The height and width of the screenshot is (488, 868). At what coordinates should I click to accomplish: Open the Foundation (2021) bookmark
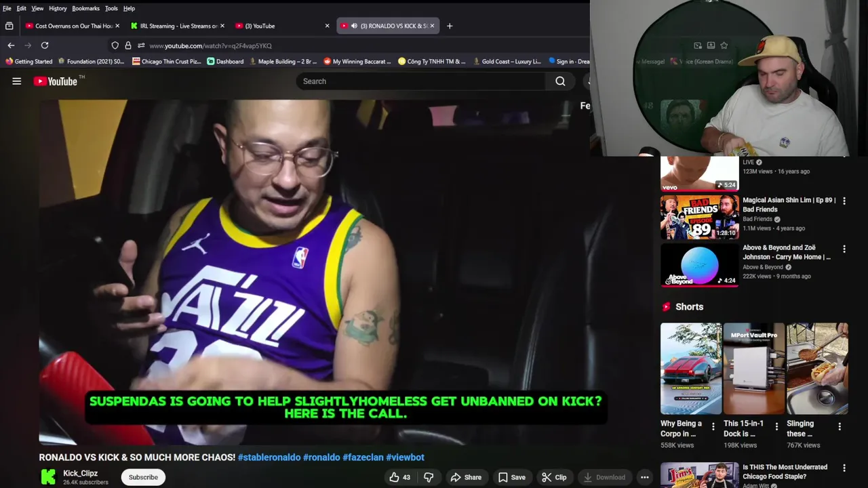coord(91,61)
